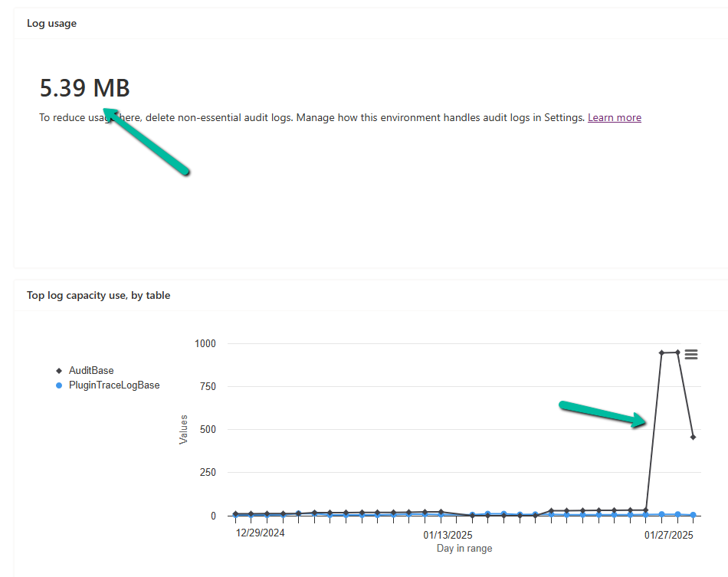Click the 750 value axis label
The image size is (728, 577).
point(207,386)
